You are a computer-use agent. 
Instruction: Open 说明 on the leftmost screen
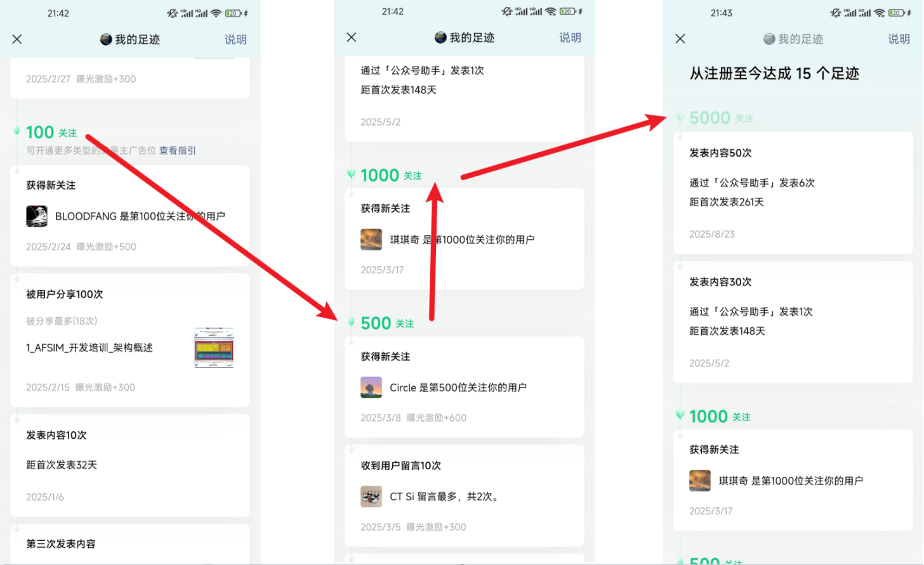[235, 39]
